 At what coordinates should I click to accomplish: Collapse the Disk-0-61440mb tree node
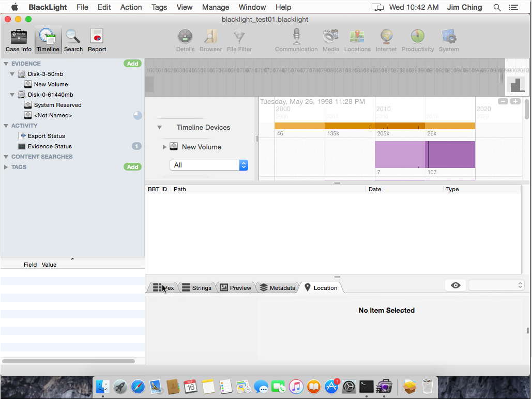[x=12, y=95]
